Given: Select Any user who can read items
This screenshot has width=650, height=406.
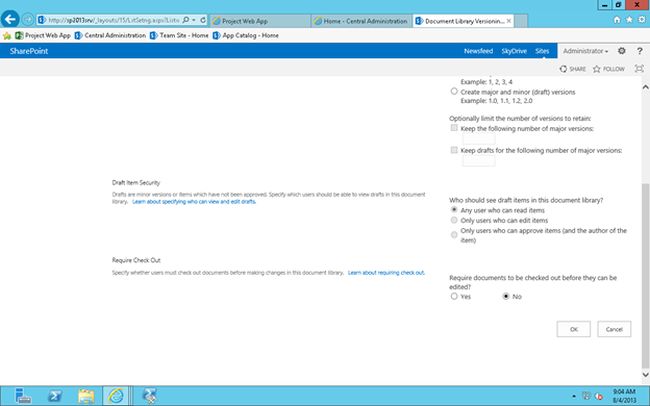Looking at the screenshot, I should [454, 210].
